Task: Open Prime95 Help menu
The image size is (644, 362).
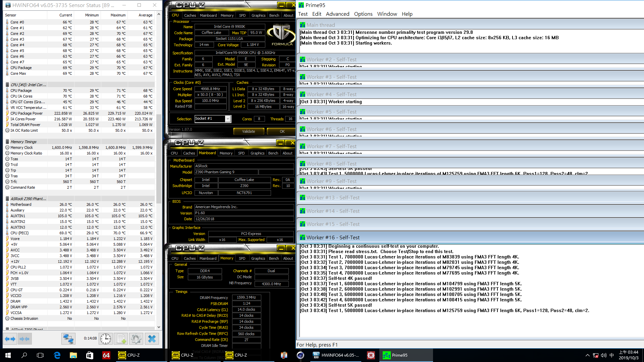Action: click(x=407, y=14)
